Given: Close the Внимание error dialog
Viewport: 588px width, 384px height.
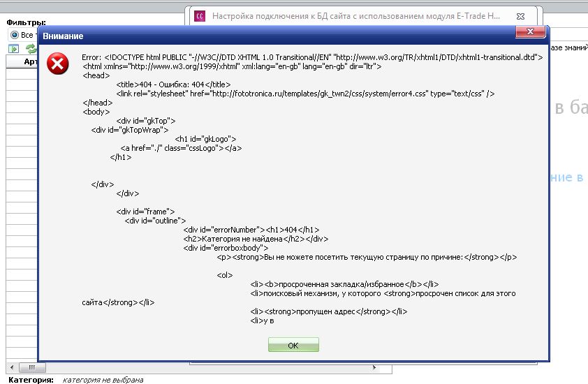Looking at the screenshot, I should (x=530, y=31).
